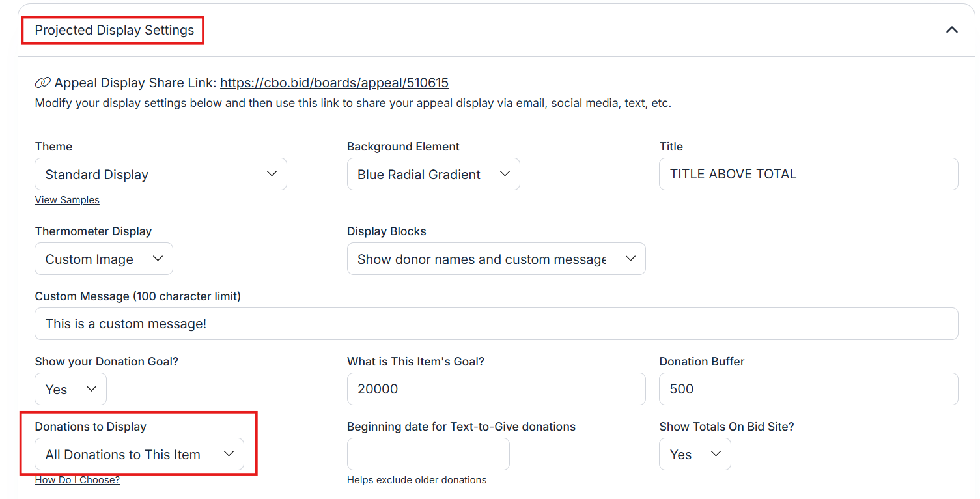Click the Text-to-Give beginning date field
Screen dimensions: 980x499
click(x=428, y=455)
